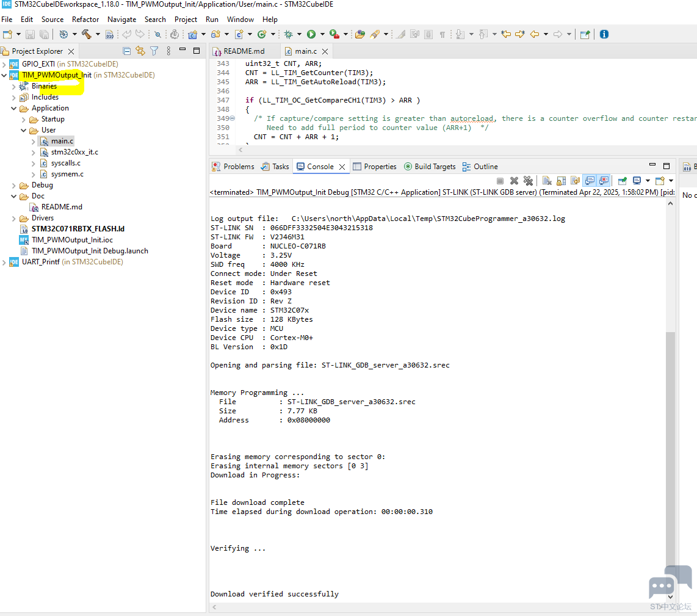Click the Search torch icon
Screen dimensions: 697x616
[x=375, y=34]
